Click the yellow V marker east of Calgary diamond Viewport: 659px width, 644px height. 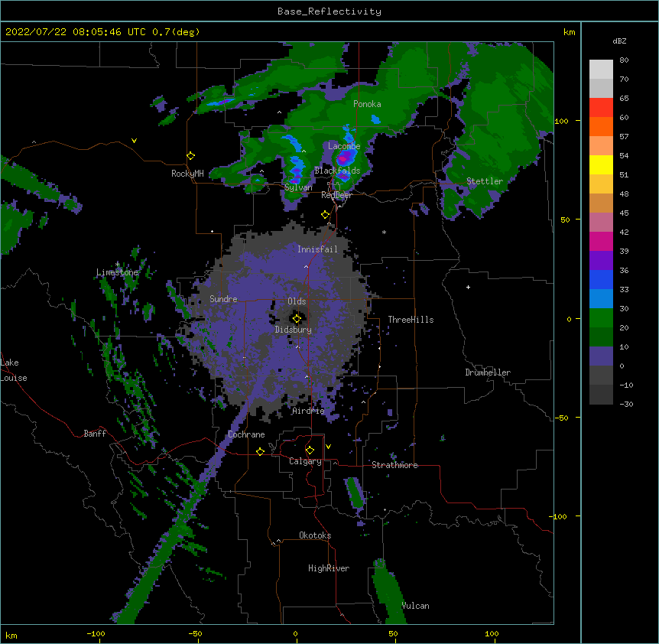[x=328, y=447]
